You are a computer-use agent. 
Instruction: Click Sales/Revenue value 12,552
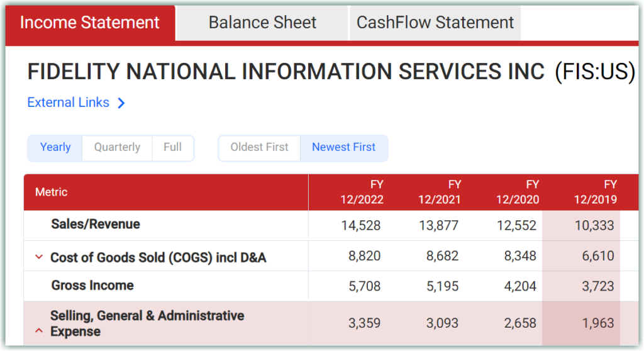(x=517, y=226)
